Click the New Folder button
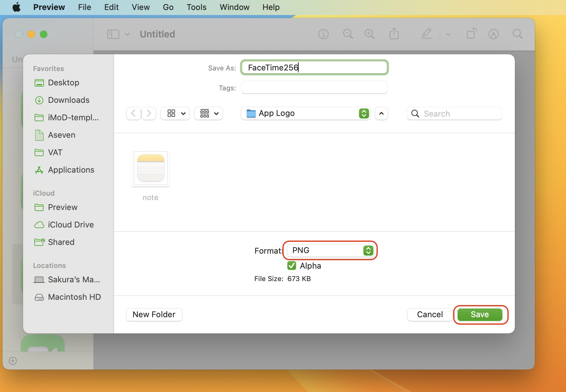Screen dimensions: 566x392 [x=154, y=315]
